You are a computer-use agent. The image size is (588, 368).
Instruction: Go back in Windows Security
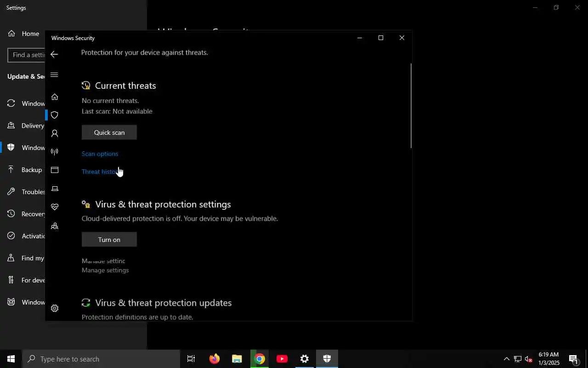pos(54,54)
